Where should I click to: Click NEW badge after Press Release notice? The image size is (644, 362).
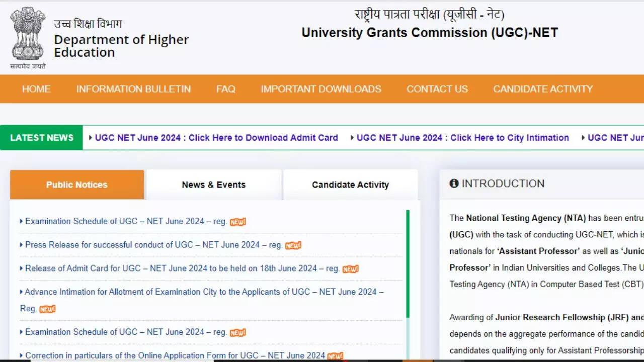click(x=293, y=245)
